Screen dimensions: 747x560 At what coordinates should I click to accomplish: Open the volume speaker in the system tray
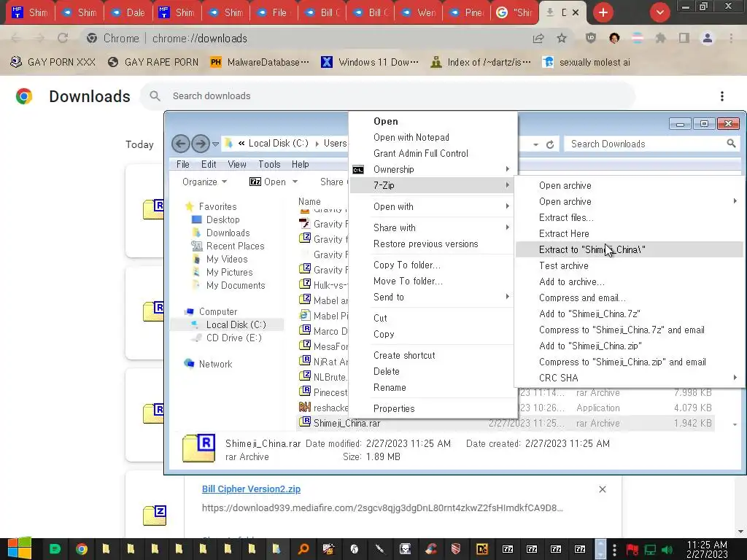pos(667,550)
